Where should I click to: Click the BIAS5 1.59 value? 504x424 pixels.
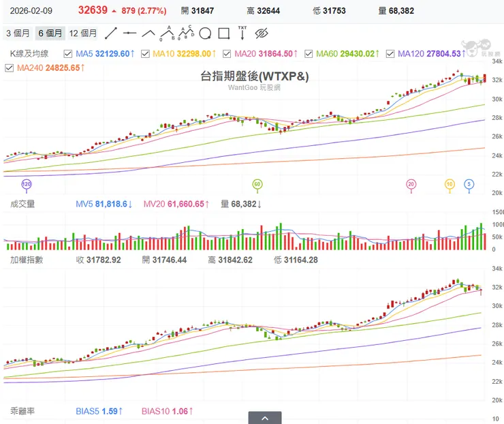(99, 411)
